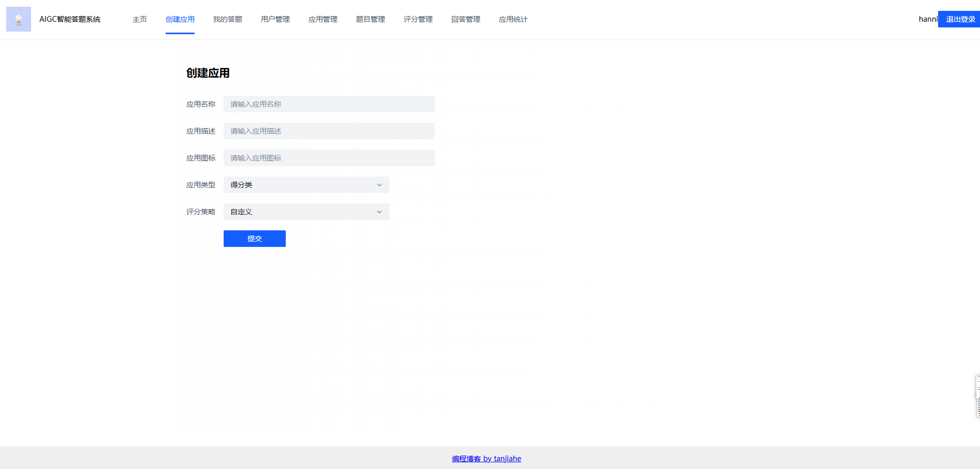Image resolution: width=980 pixels, height=469 pixels.
Task: Open the 我的答题 menu item
Action: click(x=228, y=19)
